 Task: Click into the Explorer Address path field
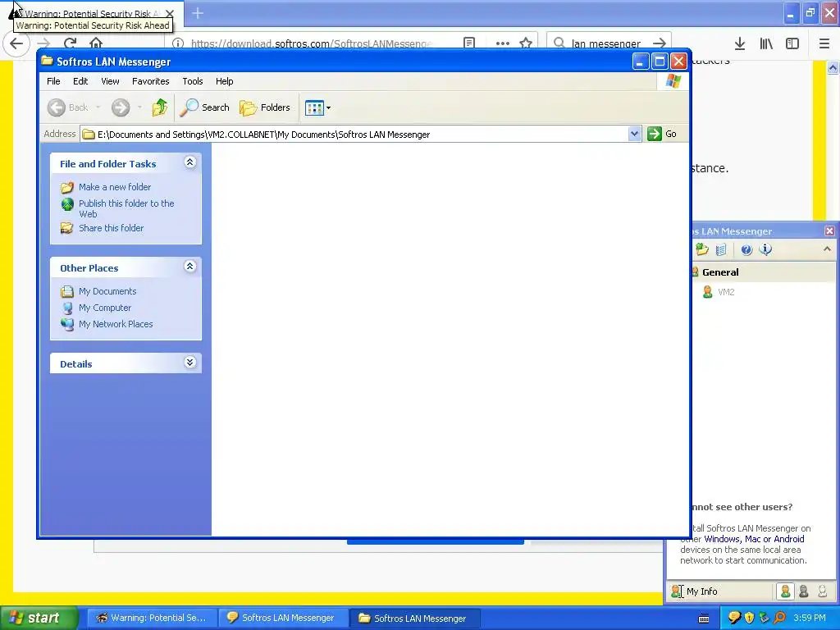pyautogui.click(x=354, y=135)
